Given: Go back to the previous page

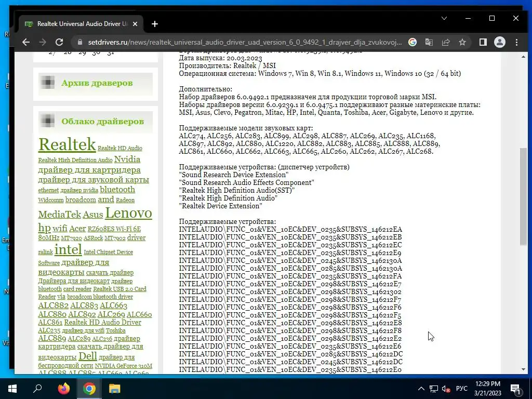Looking at the screenshot, I should 26,42.
